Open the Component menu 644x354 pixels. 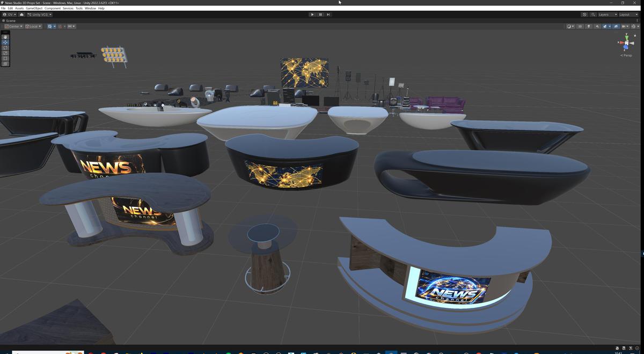(x=53, y=9)
